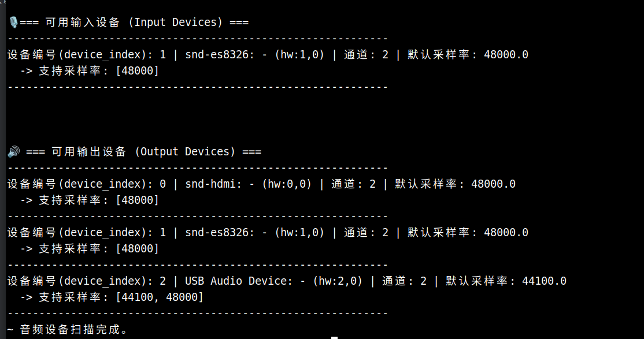The height and width of the screenshot is (339, 644).
Task: Click the "可用输入设备 (Input Devices)" heading text
Action: [x=134, y=23]
